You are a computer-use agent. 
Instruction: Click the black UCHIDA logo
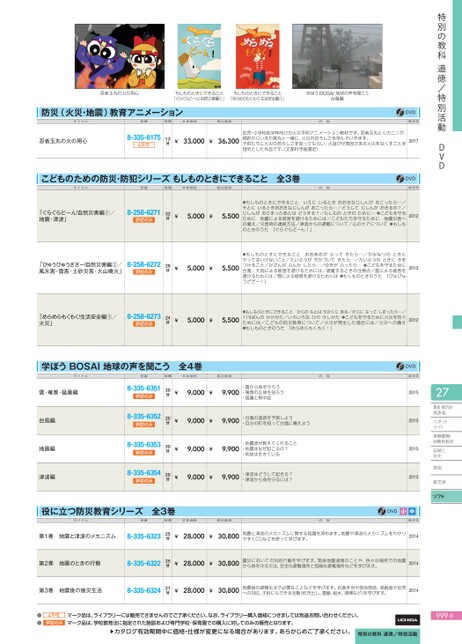pos(407,619)
